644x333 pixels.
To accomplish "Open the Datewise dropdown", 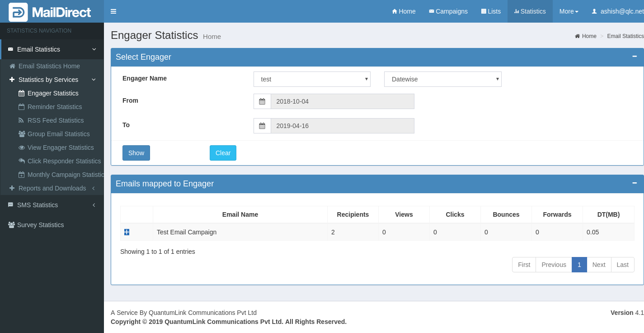I will [x=442, y=79].
